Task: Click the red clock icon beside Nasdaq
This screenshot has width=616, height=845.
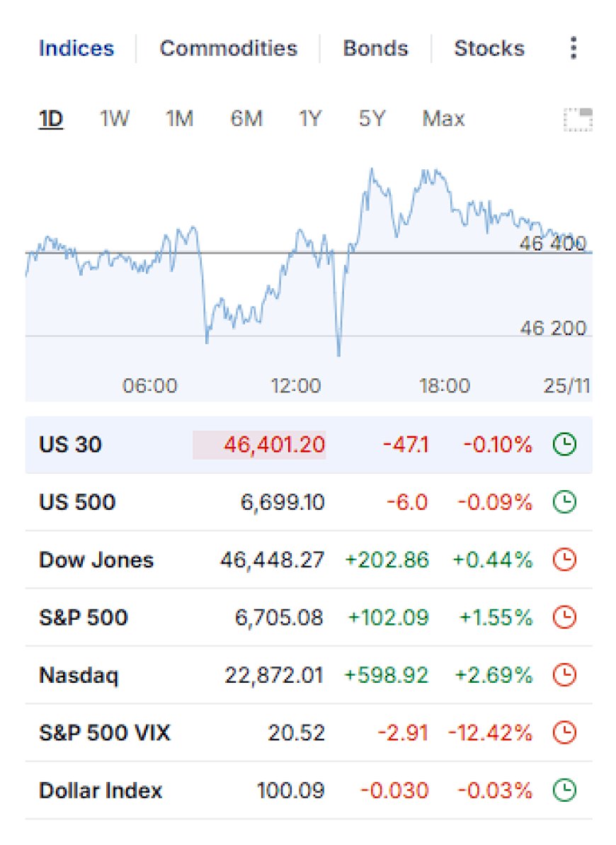Action: point(564,675)
